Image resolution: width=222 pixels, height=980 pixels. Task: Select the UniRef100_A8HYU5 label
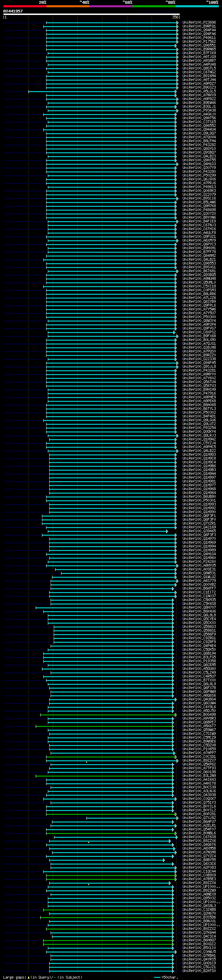[x=199, y=565]
